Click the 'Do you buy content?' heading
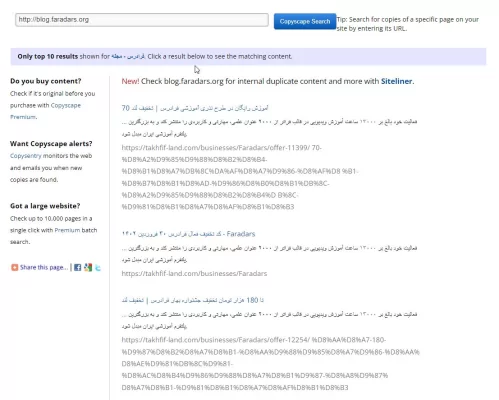This screenshot has width=499, height=400. point(46,81)
